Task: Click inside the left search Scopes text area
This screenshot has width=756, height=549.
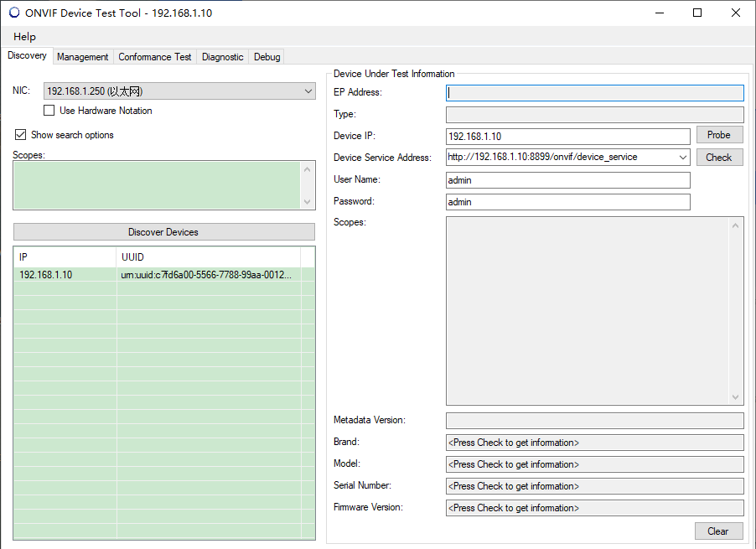Action: click(x=157, y=185)
